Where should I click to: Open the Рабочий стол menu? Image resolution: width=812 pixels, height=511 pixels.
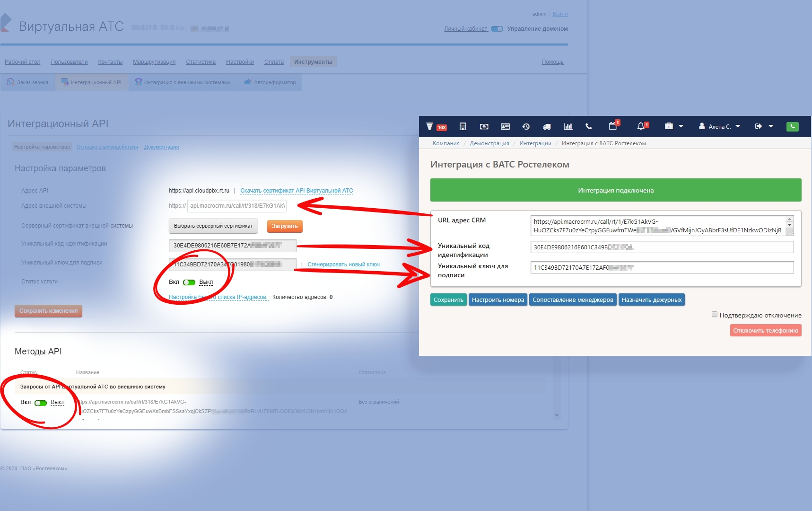pos(22,62)
